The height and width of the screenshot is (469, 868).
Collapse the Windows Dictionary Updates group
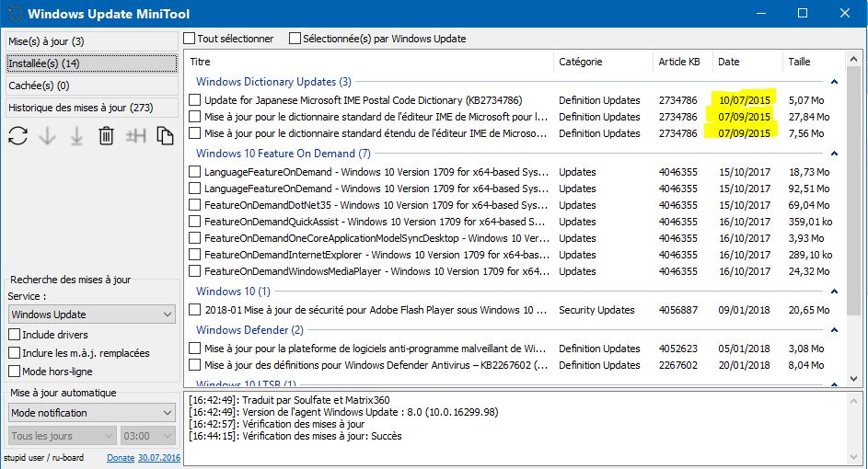coord(834,82)
